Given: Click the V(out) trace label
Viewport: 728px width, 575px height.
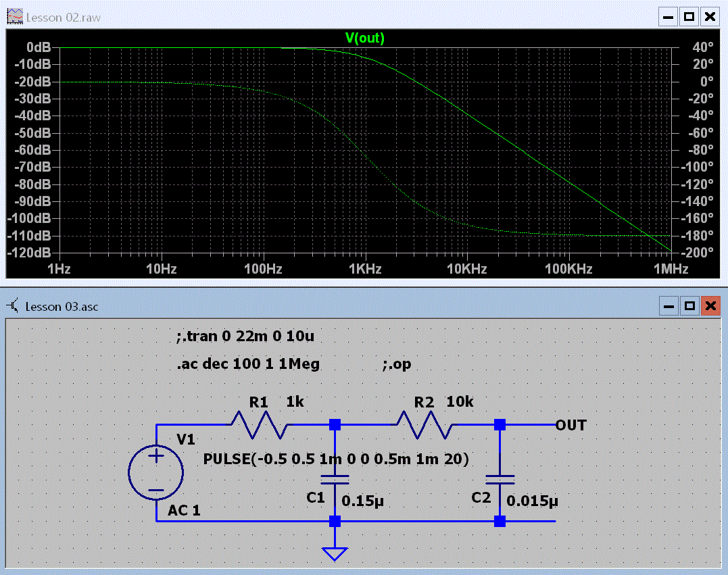Looking at the screenshot, I should pos(364,39).
